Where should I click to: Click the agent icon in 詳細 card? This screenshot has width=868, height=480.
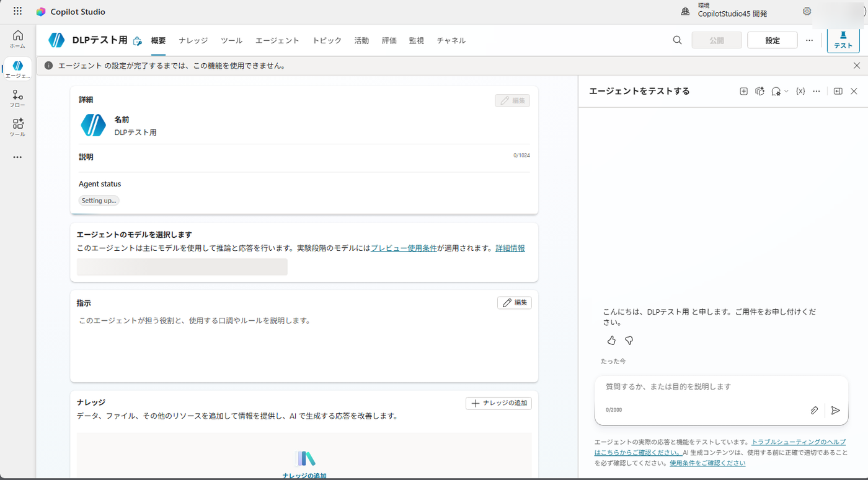pos(94,125)
